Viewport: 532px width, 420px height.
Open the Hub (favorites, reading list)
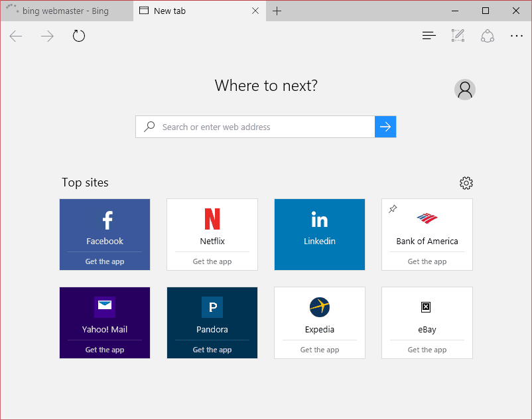pyautogui.click(x=429, y=36)
